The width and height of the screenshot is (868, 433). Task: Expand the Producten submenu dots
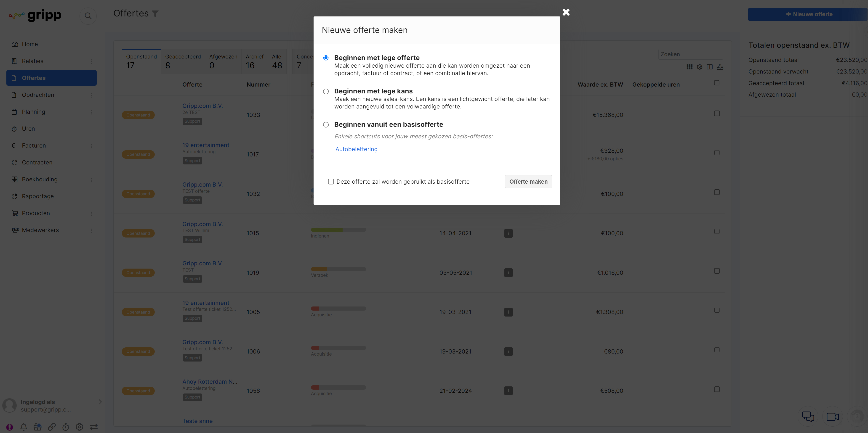pos(91,214)
